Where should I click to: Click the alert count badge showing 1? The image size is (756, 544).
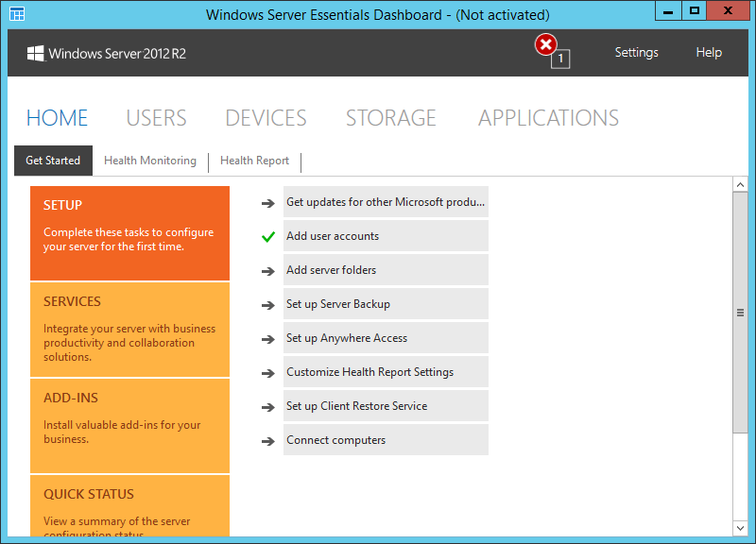pyautogui.click(x=559, y=59)
